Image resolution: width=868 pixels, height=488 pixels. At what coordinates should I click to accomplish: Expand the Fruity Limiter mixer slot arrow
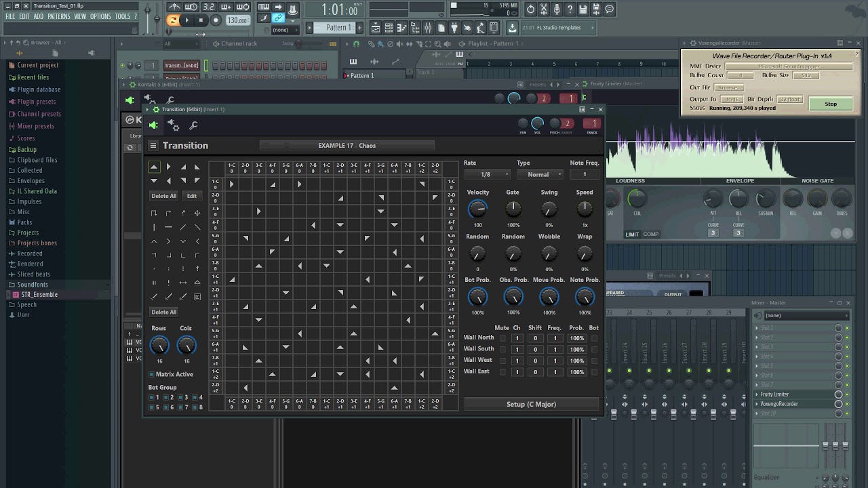[x=757, y=394]
